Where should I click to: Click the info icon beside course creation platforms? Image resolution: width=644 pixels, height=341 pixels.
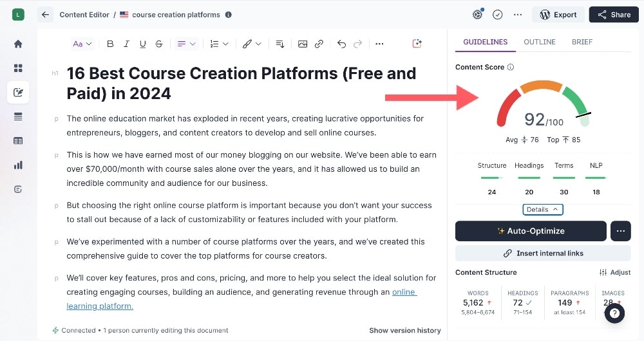click(x=229, y=15)
